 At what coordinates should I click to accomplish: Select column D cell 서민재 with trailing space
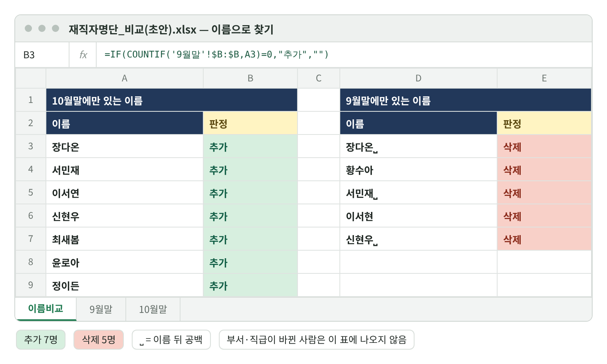tap(419, 192)
